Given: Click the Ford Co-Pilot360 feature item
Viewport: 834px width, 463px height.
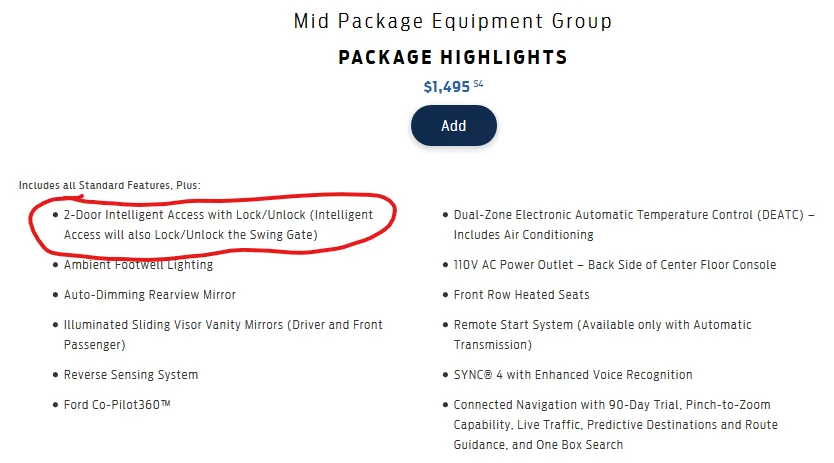Looking at the screenshot, I should pos(117,404).
